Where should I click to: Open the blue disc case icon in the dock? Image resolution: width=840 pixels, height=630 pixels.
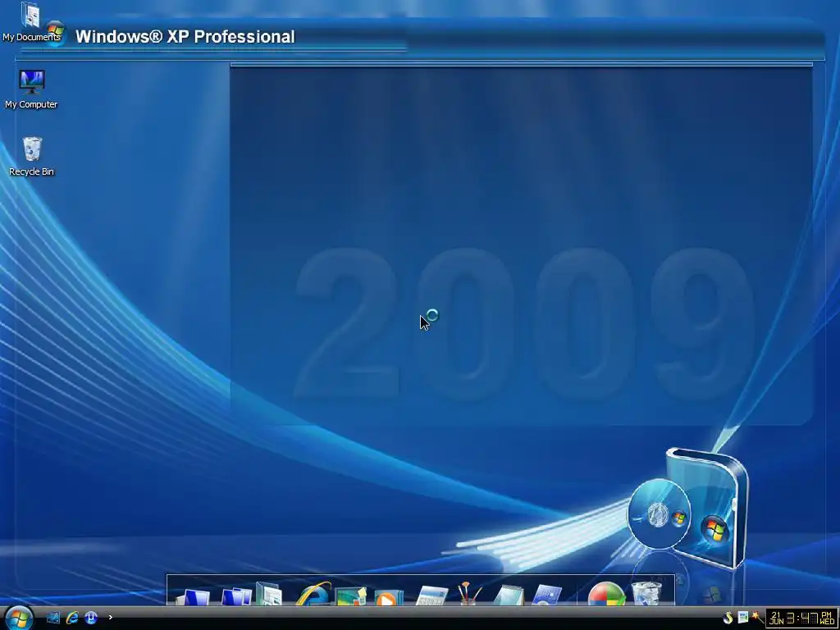pos(547,596)
